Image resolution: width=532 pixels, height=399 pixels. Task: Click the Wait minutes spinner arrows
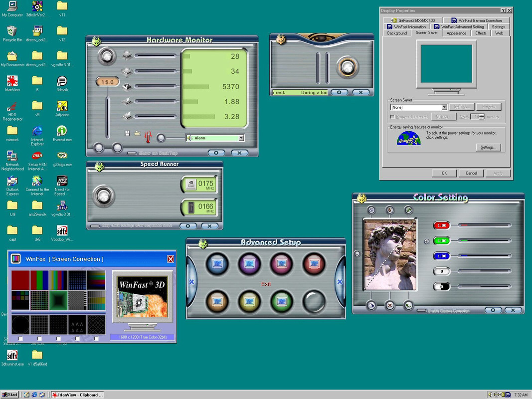tap(482, 117)
